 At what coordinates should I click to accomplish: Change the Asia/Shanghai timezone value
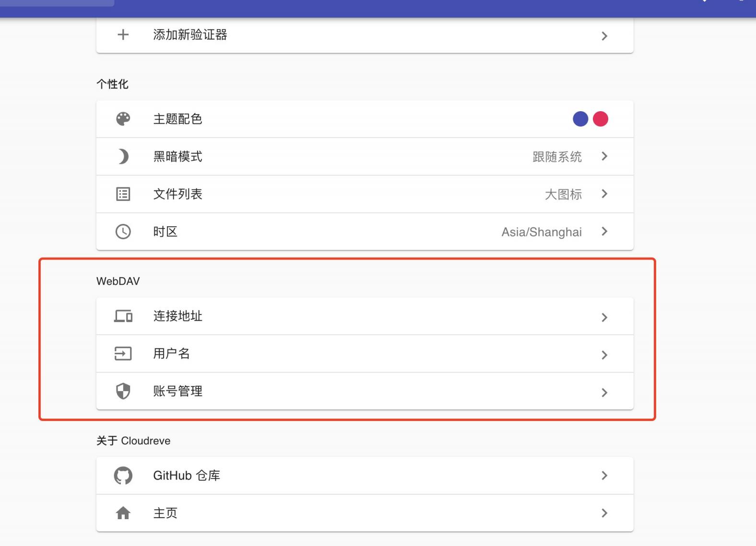coord(541,232)
